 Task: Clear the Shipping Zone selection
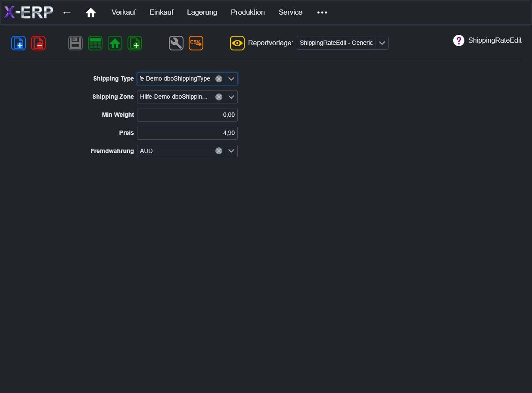click(x=219, y=97)
